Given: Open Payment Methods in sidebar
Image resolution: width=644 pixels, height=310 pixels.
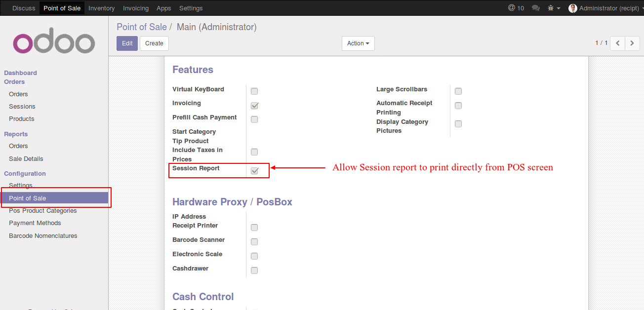Looking at the screenshot, I should point(35,223).
